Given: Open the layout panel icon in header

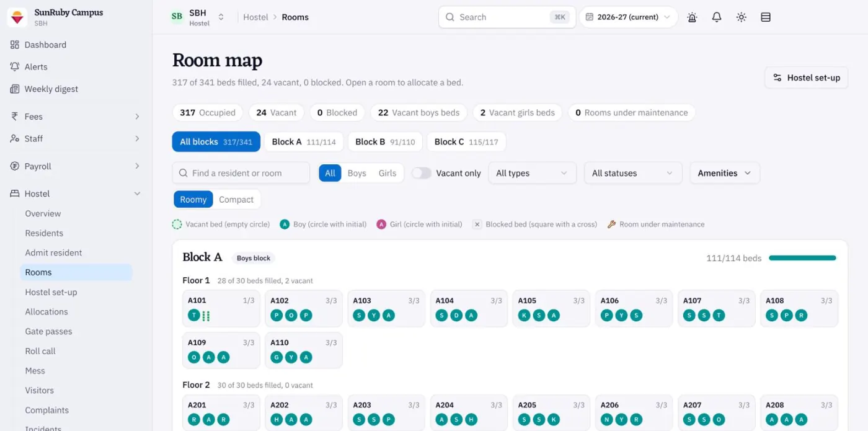Looking at the screenshot, I should [766, 17].
